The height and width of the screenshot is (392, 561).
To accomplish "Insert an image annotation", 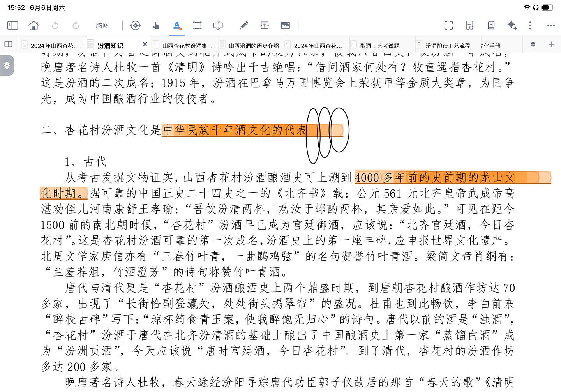I will point(285,26).
